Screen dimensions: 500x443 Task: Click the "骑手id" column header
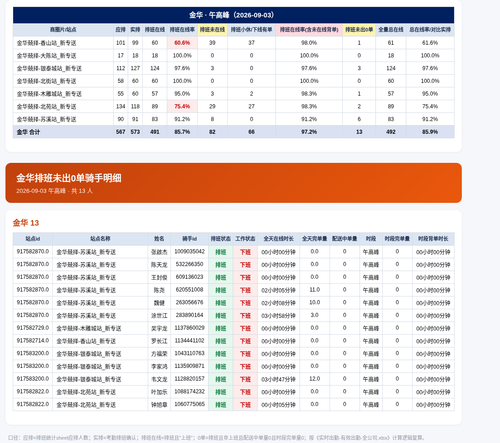(189, 239)
